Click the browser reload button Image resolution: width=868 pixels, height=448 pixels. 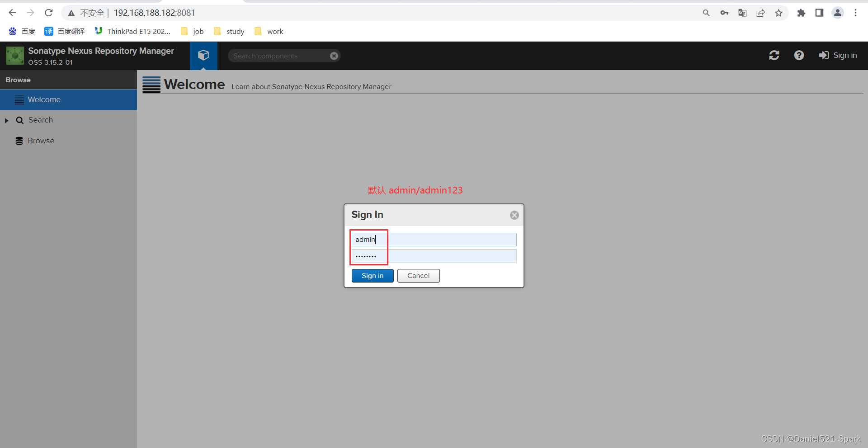pyautogui.click(x=49, y=13)
